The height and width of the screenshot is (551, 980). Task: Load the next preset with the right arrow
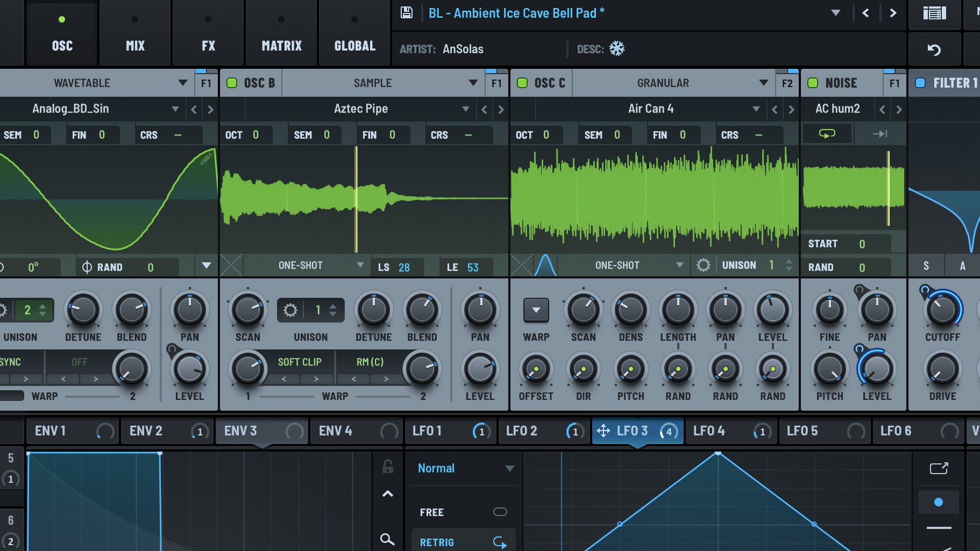[x=893, y=12]
